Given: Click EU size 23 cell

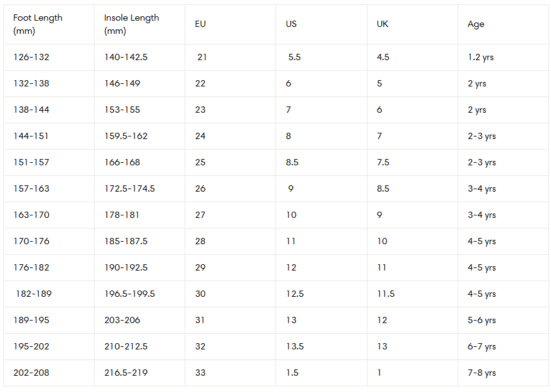Looking at the screenshot, I should 200,110.
